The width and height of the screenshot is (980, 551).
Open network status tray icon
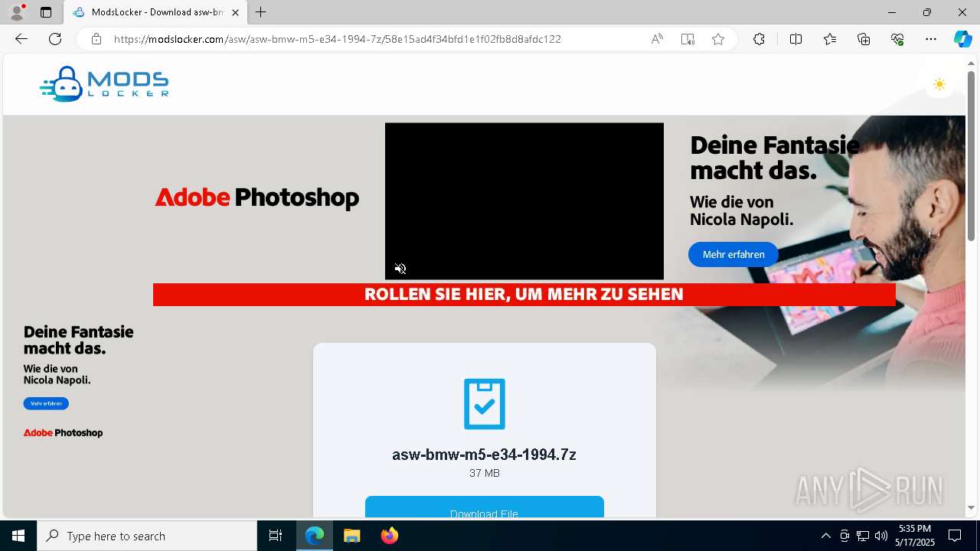(863, 536)
